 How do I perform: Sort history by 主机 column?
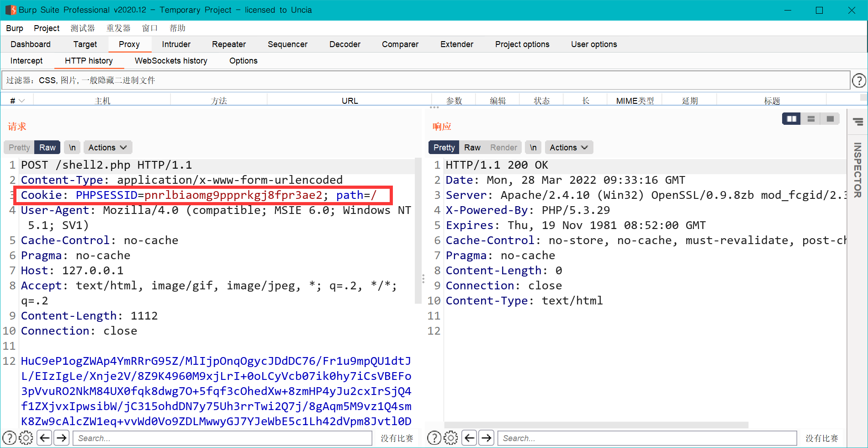click(102, 101)
